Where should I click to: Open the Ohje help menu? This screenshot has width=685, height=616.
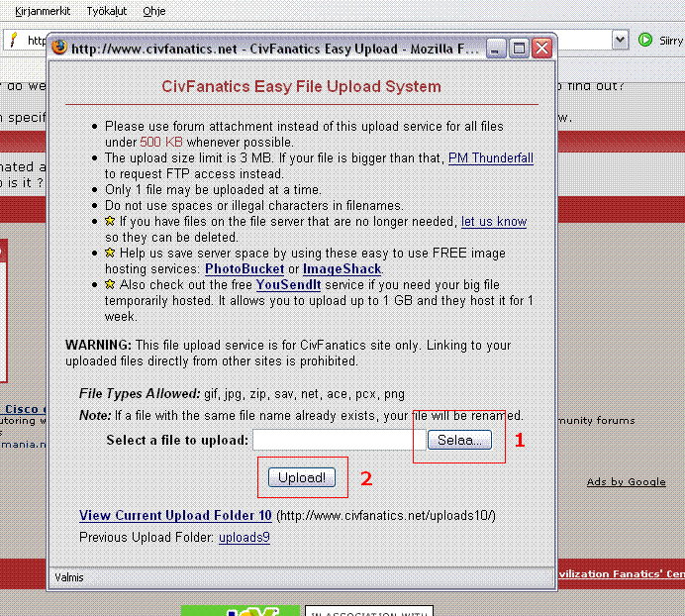point(154,11)
